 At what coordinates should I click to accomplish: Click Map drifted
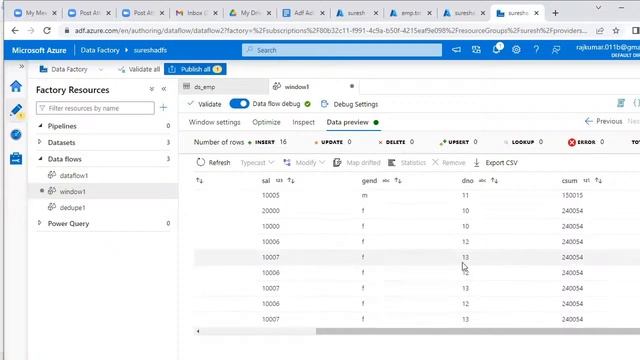(357, 162)
